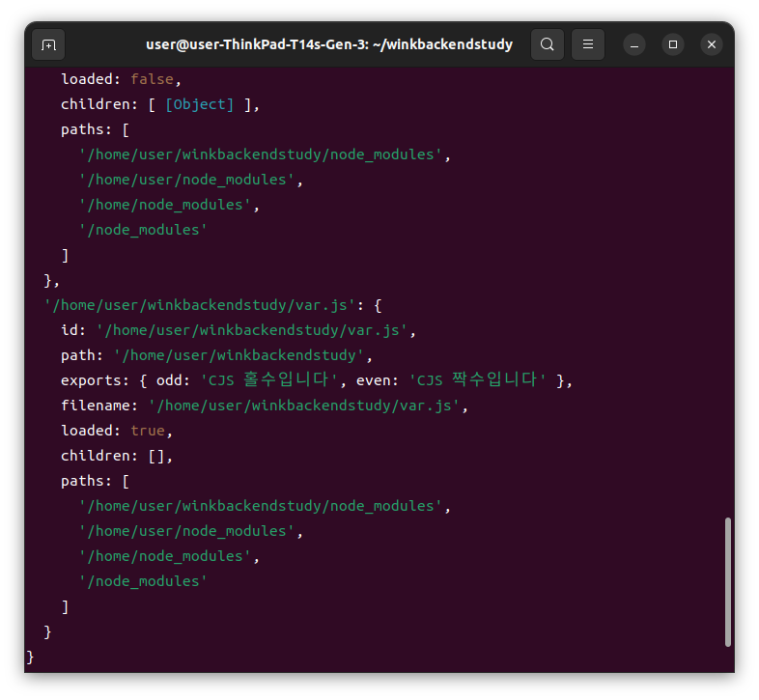This screenshot has width=759, height=700.
Task: Click the second '/home/node_modules' entry
Action: pos(164,556)
